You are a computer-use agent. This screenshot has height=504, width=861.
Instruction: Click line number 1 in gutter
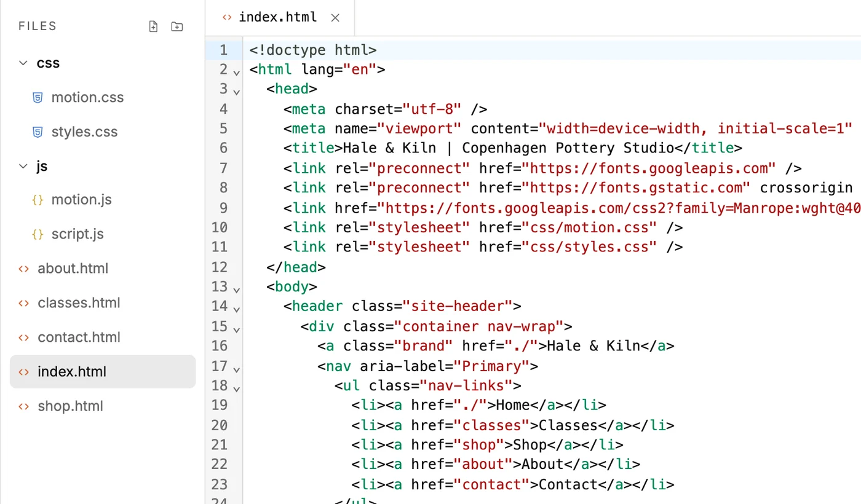pos(223,50)
